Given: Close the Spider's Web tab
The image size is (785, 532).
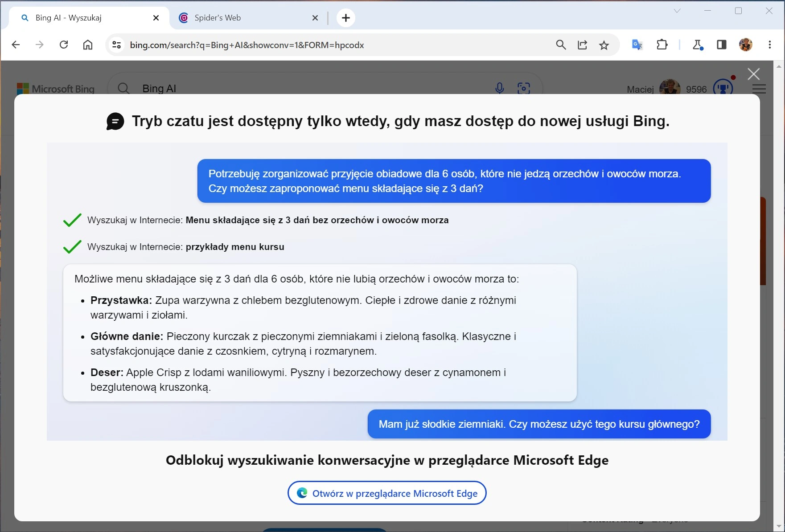Looking at the screenshot, I should click(x=315, y=18).
